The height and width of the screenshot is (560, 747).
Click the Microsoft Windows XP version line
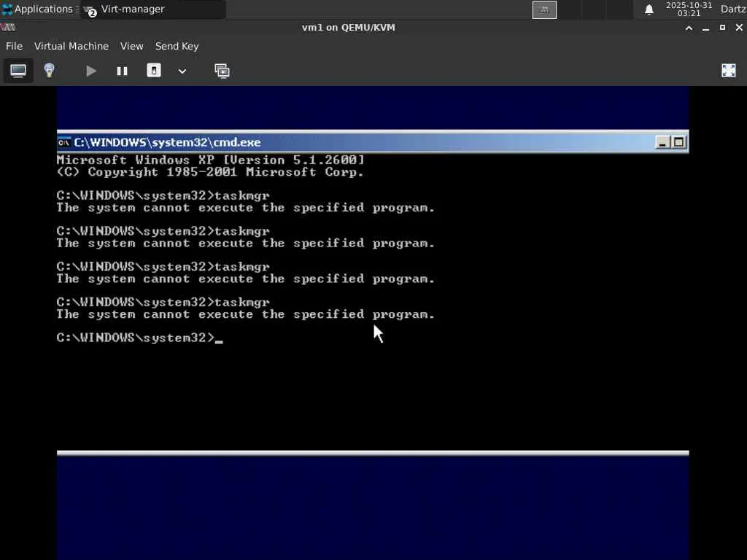coord(210,160)
